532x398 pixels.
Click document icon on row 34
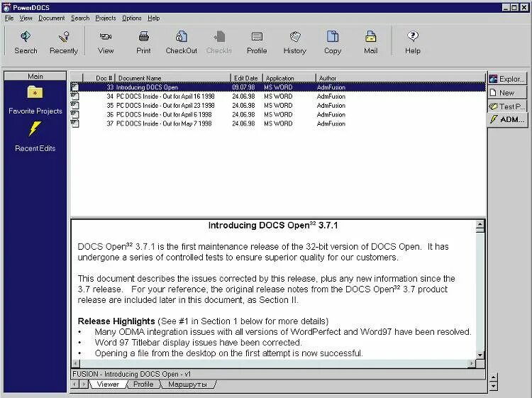(74, 96)
